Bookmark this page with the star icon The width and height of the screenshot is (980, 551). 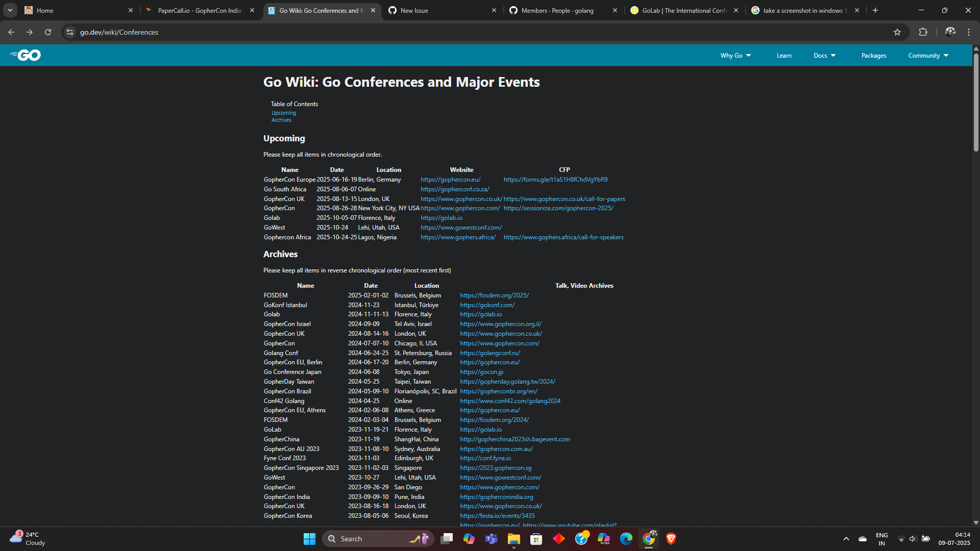897,32
